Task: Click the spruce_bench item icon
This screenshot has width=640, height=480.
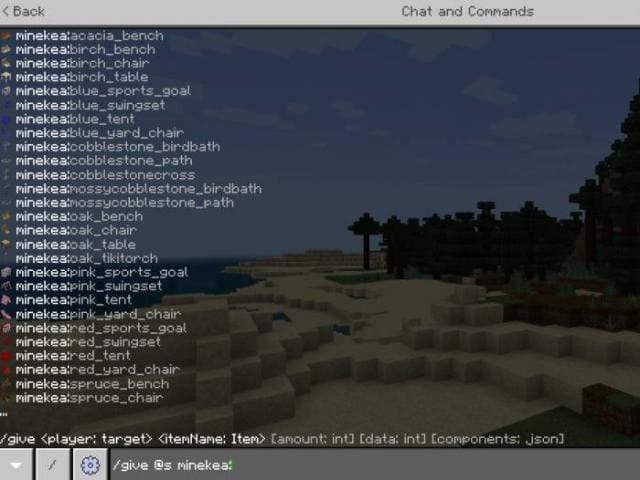Action: (x=6, y=383)
